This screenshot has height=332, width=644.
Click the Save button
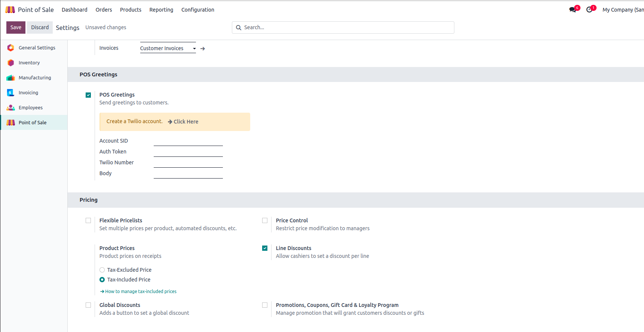16,27
